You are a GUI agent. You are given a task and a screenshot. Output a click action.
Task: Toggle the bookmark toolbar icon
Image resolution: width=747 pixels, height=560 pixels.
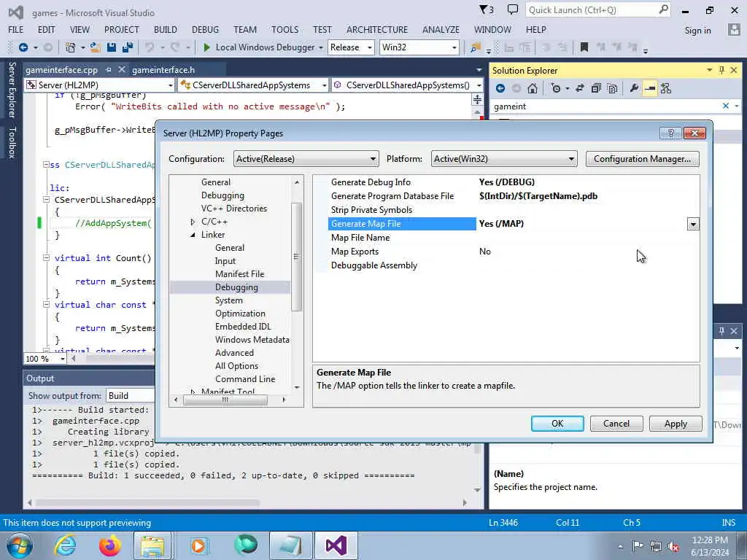pyautogui.click(x=584, y=47)
